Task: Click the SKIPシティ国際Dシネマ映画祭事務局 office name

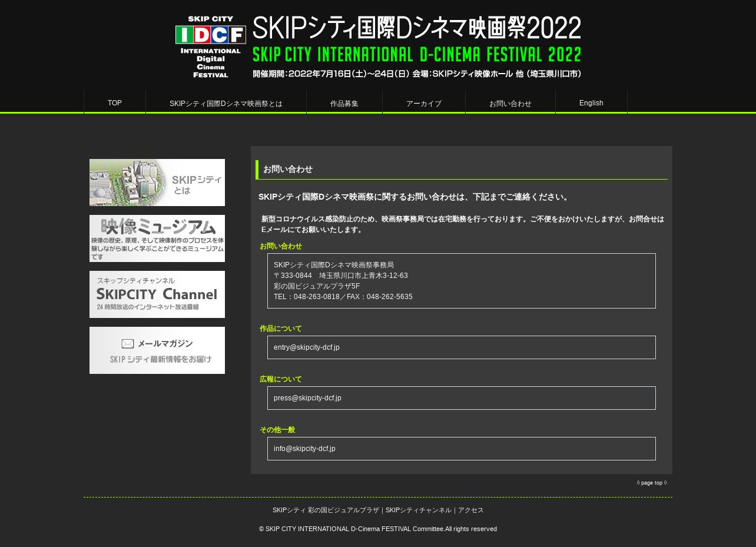Action: pos(334,265)
